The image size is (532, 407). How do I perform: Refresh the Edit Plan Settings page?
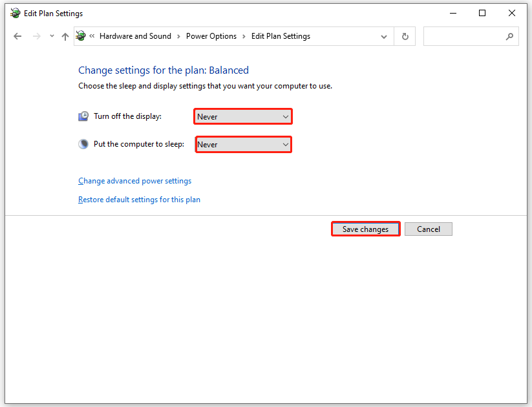pyautogui.click(x=405, y=37)
